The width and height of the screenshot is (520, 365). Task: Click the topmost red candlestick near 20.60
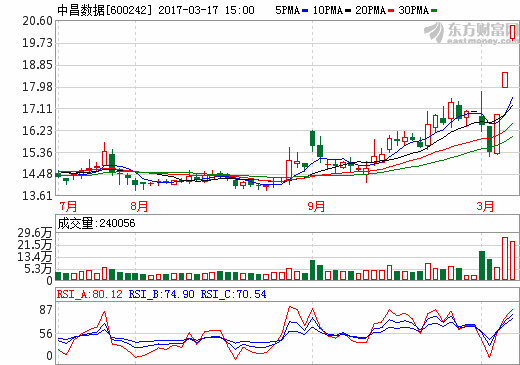pos(513,32)
